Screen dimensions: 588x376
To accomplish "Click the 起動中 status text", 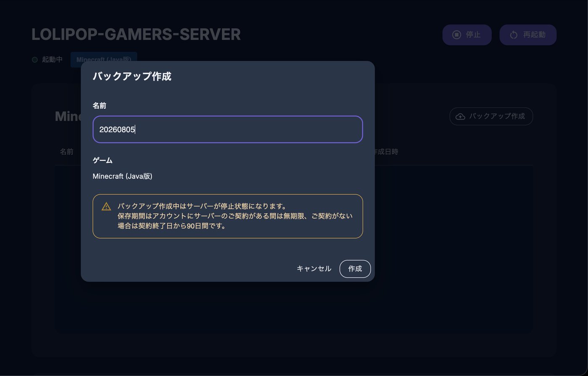I will tap(52, 60).
